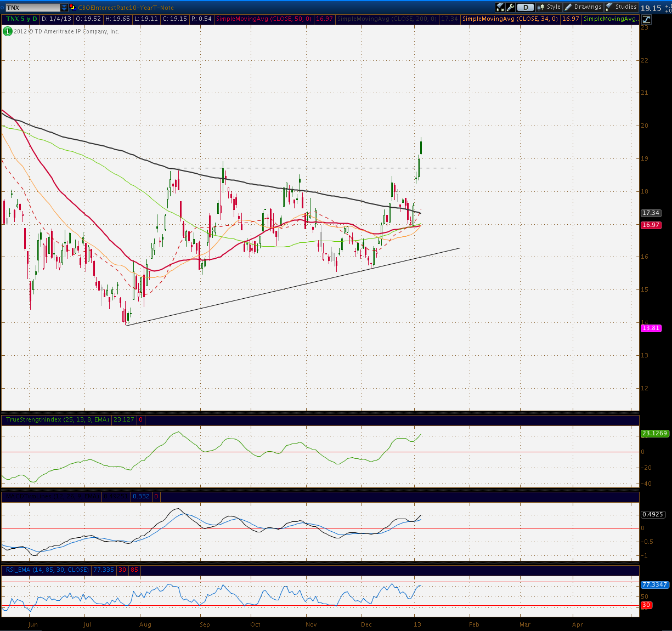Select the truncated green SimpleMovingAvg... label
This screenshot has width=672, height=631.
click(x=611, y=19)
